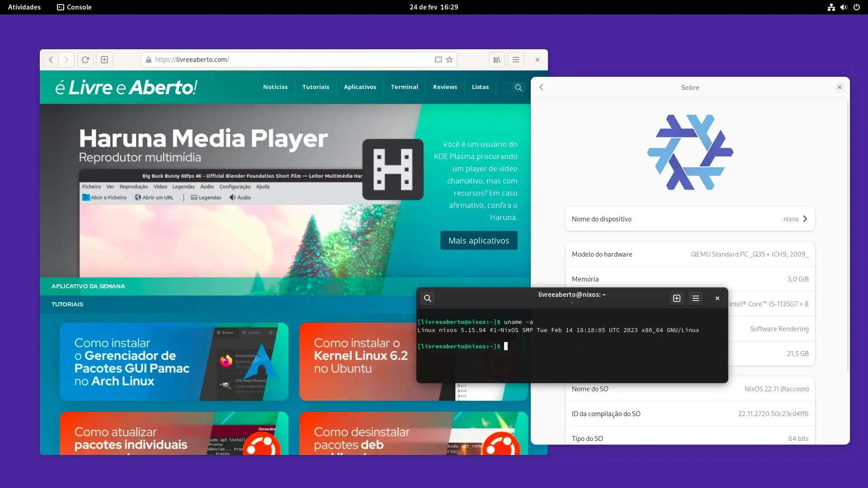This screenshot has height=488, width=868.
Task: Open a new browser tab
Action: [104, 60]
